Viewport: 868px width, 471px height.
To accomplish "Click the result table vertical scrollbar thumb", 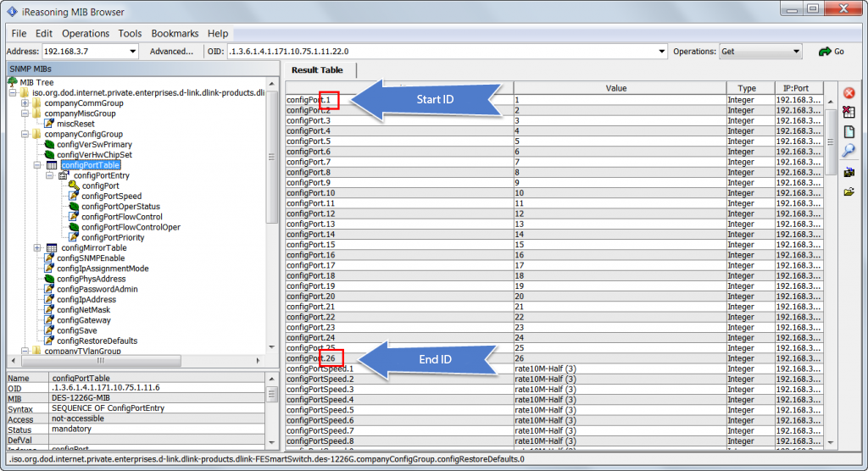I will point(831,141).
